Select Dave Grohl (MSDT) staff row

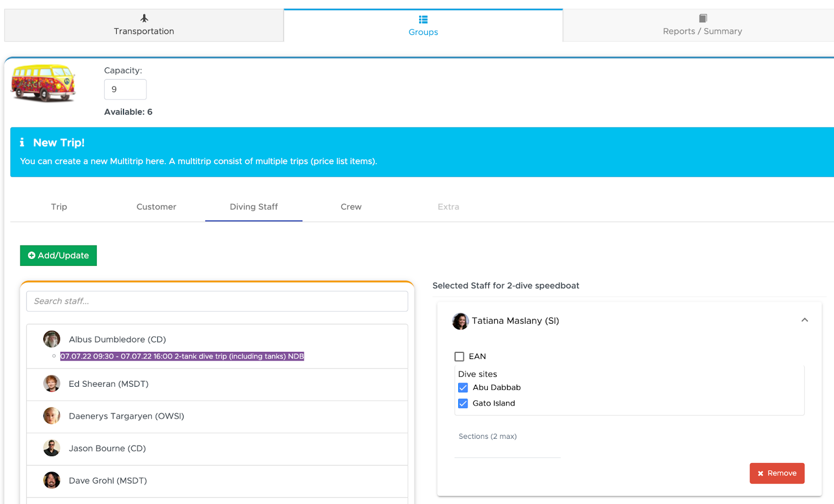217,482
